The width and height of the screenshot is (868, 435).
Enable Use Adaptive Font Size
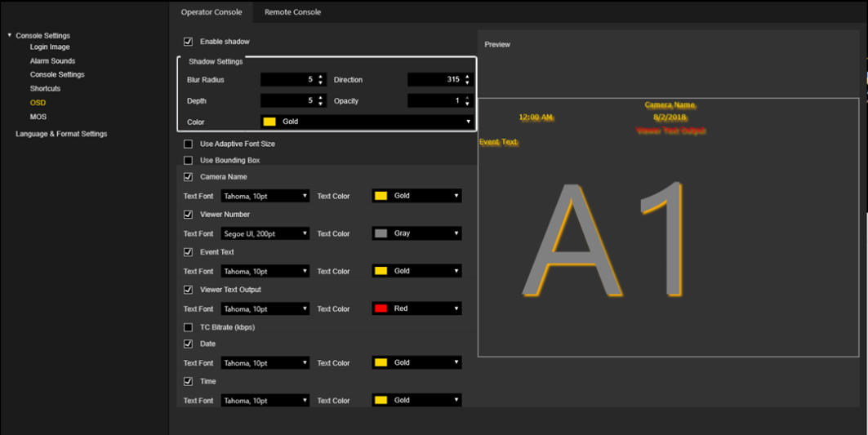(x=189, y=144)
